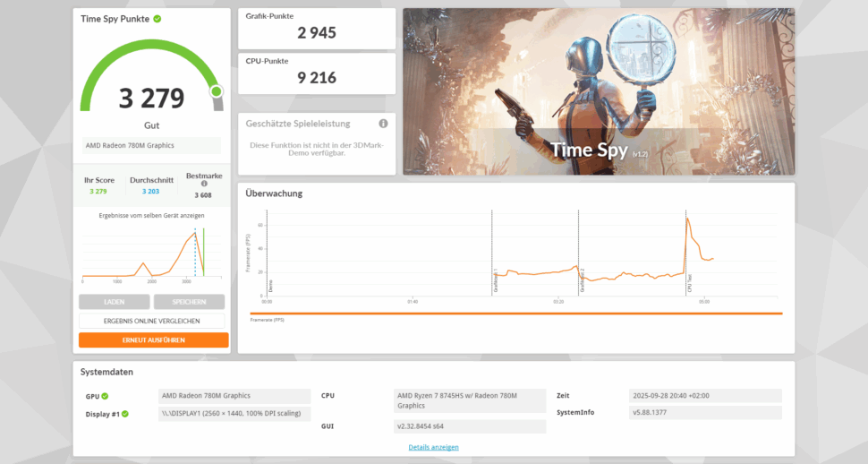868x464 pixels.
Task: Click the score gauge knob marker
Action: point(217,90)
